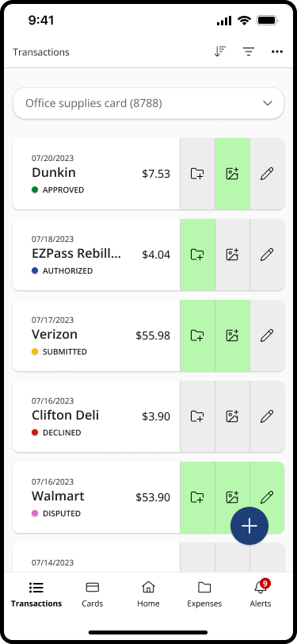Attach receipt image to Clifton Deli transaction
Screen dimensions: 297x644
click(x=232, y=416)
